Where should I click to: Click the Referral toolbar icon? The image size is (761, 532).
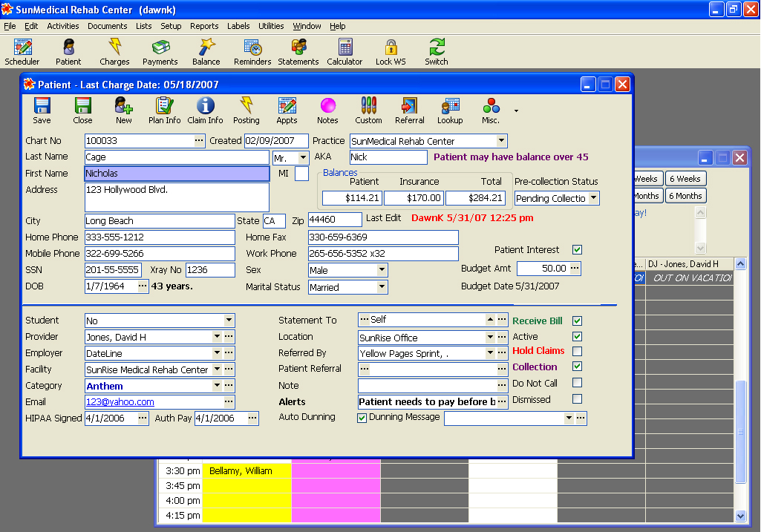click(409, 110)
